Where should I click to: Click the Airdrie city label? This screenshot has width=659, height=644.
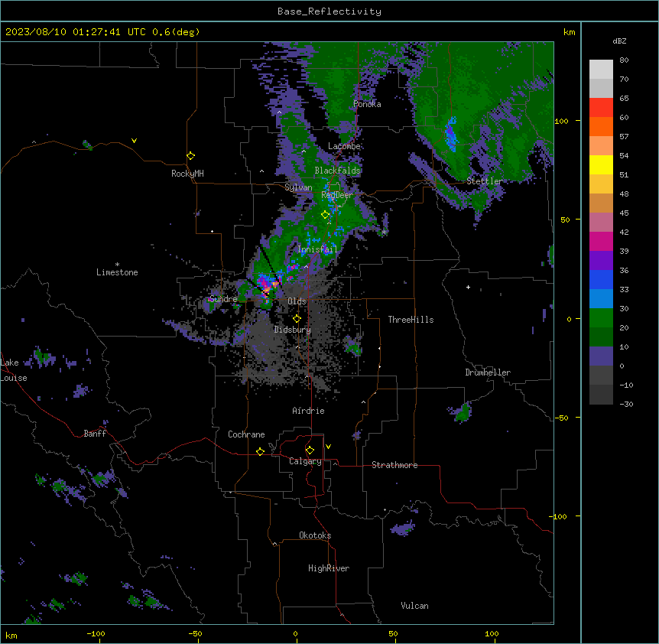point(309,411)
